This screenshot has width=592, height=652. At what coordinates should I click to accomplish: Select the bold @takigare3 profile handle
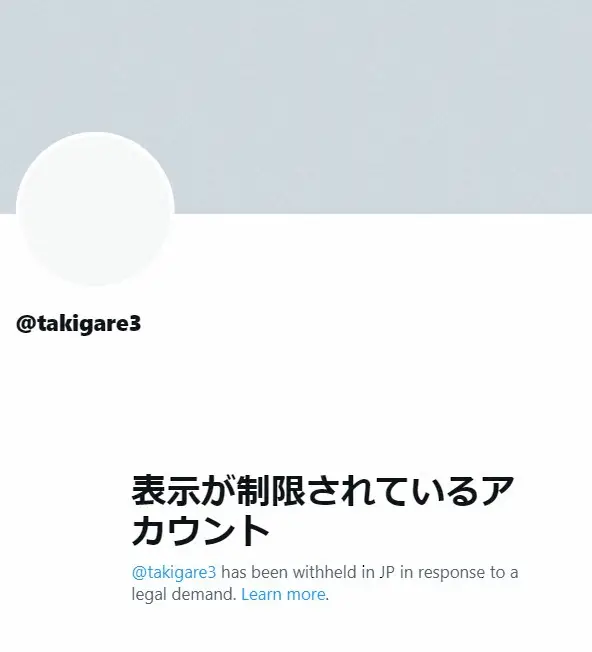coord(79,324)
